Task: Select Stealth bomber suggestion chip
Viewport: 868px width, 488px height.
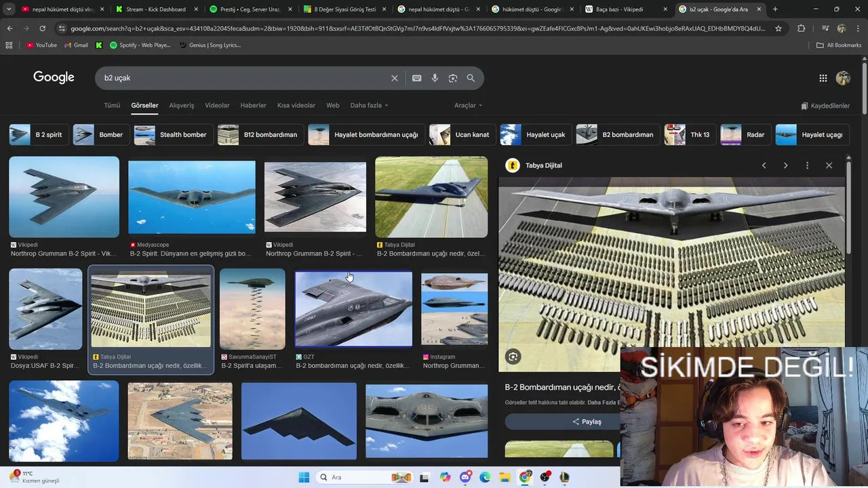Action: 172,135
